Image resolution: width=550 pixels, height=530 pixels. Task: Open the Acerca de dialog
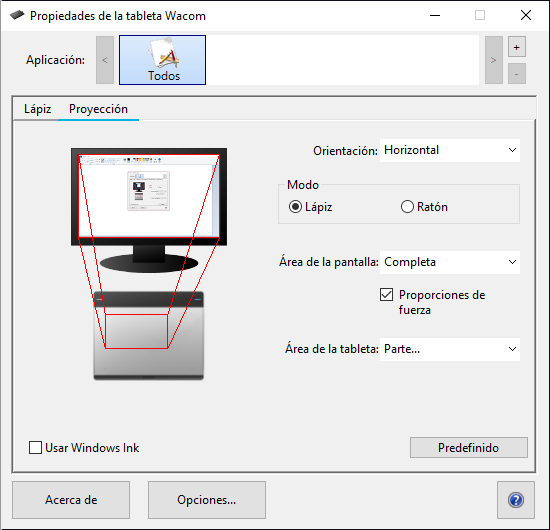tap(71, 500)
